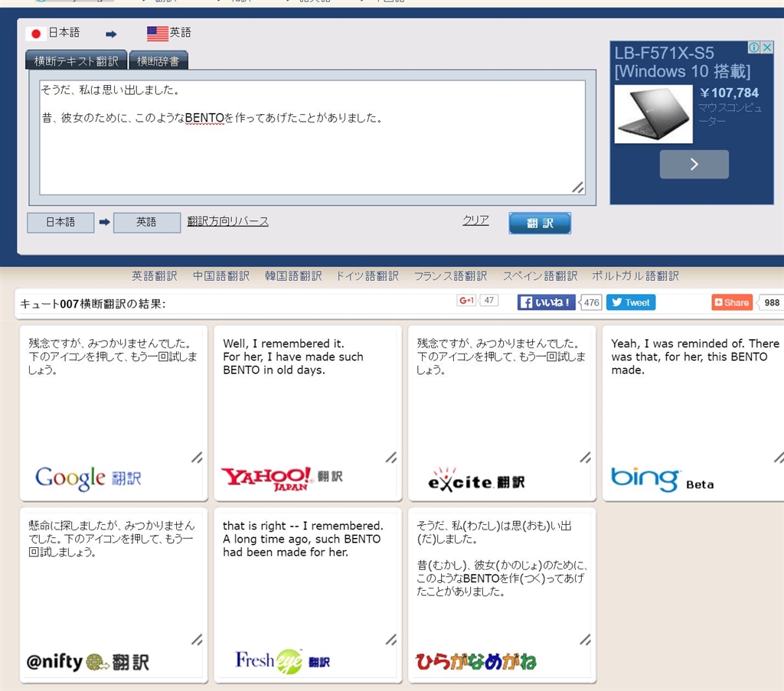Open ドイツ語翻訳 link
Viewport: 784px width, 691px height.
click(367, 275)
